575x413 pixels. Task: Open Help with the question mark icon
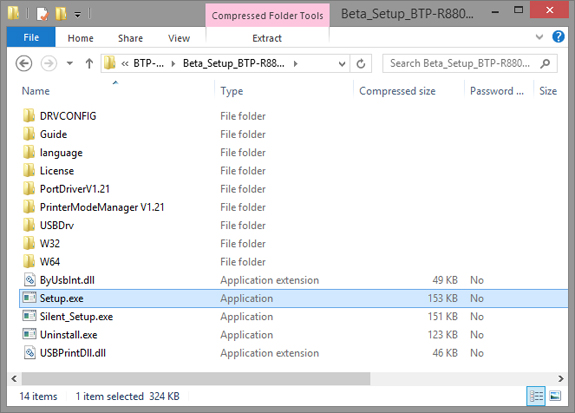[x=558, y=37]
